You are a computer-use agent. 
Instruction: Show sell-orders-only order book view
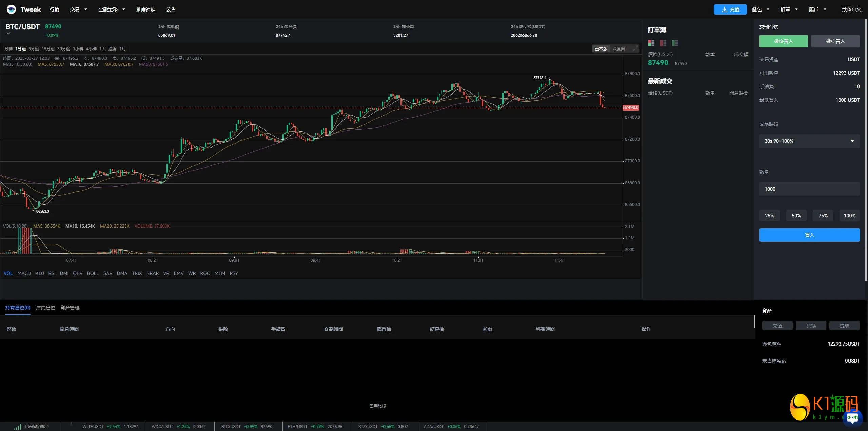click(663, 43)
